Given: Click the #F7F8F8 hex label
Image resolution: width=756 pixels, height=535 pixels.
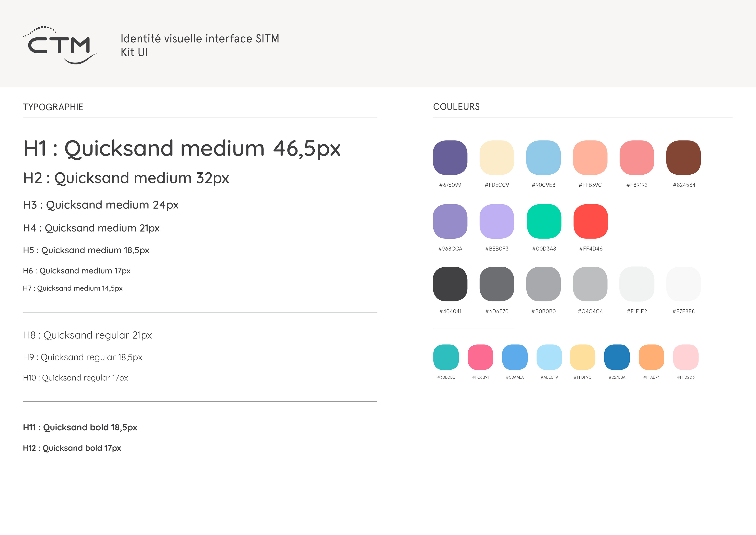Looking at the screenshot, I should click(684, 312).
